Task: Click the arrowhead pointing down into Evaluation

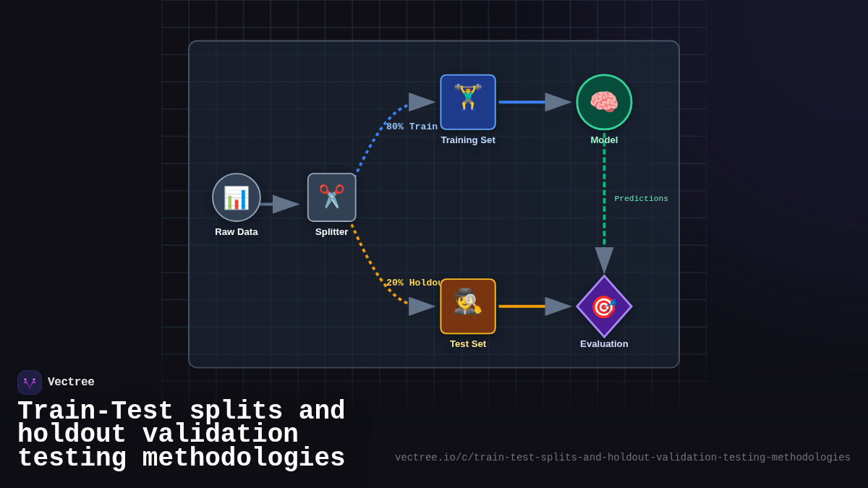Action: [604, 260]
